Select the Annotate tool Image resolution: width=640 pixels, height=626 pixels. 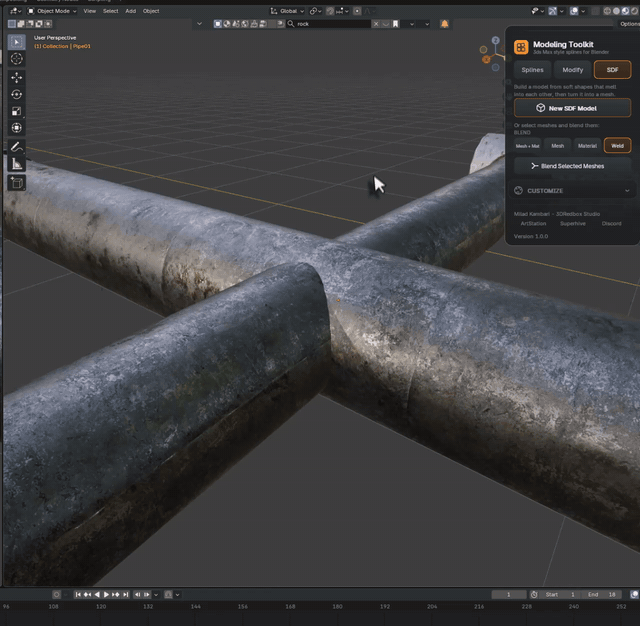(x=17, y=147)
